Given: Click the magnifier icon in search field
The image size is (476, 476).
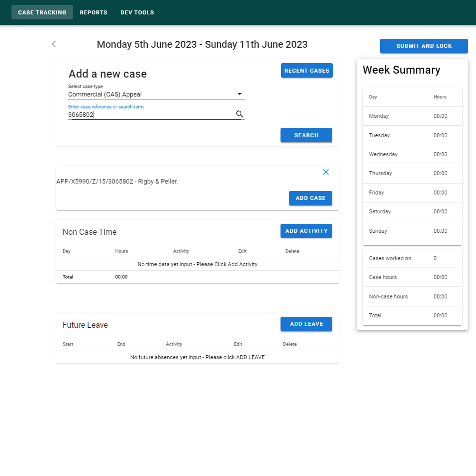Looking at the screenshot, I should pyautogui.click(x=240, y=114).
